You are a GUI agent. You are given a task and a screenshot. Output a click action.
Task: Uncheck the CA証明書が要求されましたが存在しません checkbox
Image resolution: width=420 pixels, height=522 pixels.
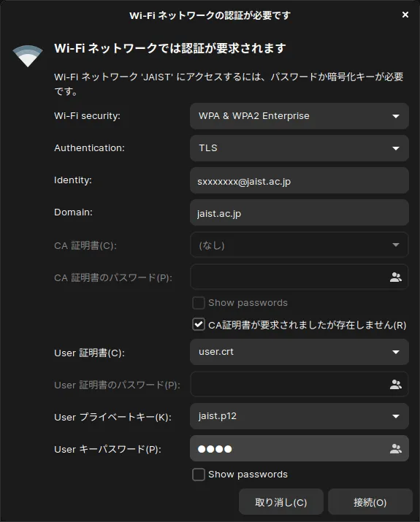point(199,325)
